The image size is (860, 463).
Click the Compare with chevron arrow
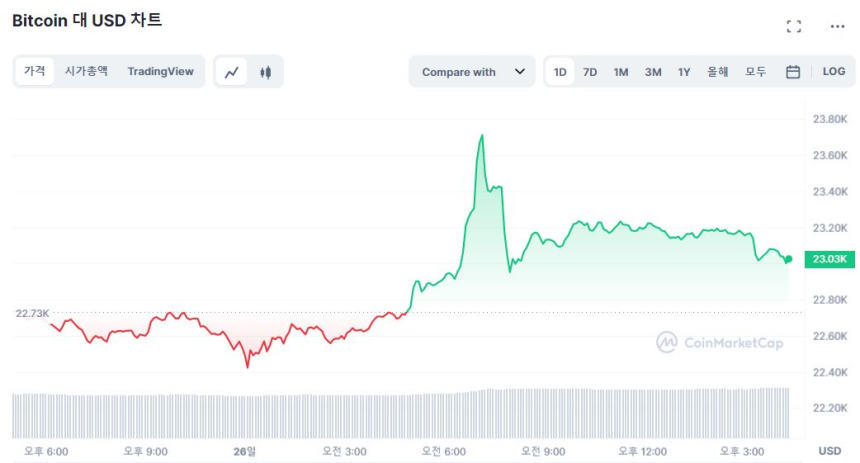coord(519,72)
